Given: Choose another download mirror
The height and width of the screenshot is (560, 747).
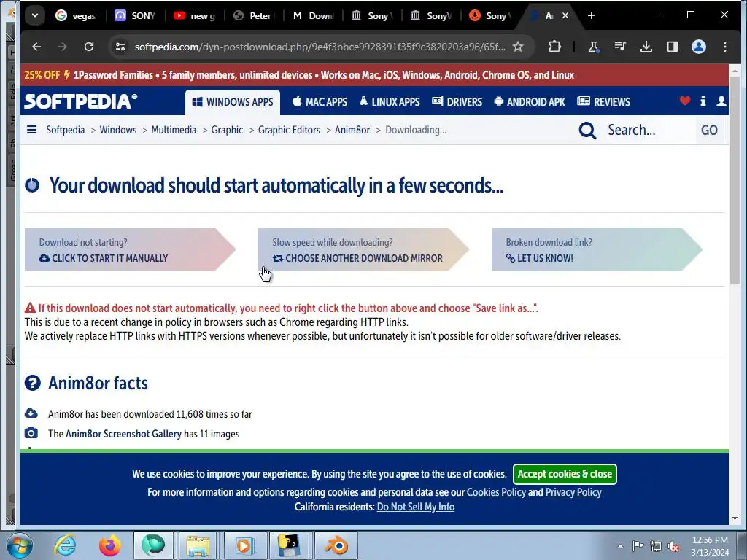Looking at the screenshot, I should click(x=363, y=249).
